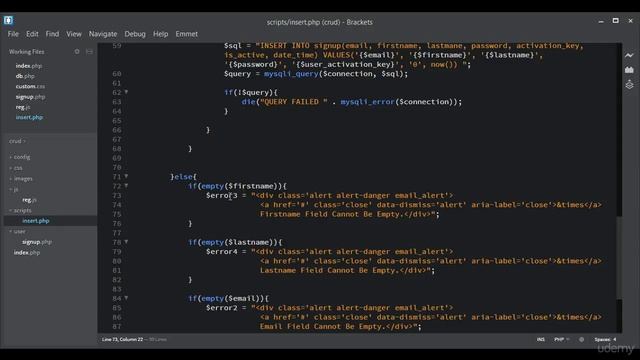Open the View menu
This screenshot has height=360, width=640.
[x=74, y=34]
